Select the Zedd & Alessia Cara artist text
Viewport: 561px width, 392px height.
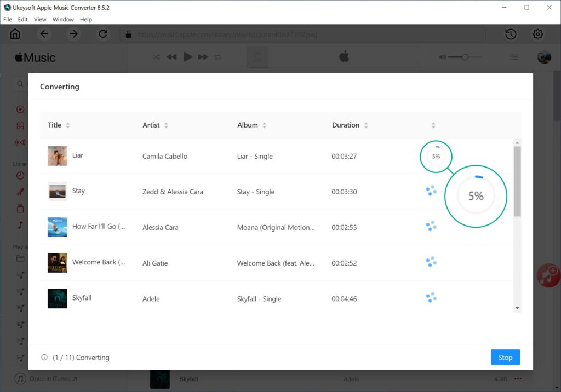click(x=173, y=192)
